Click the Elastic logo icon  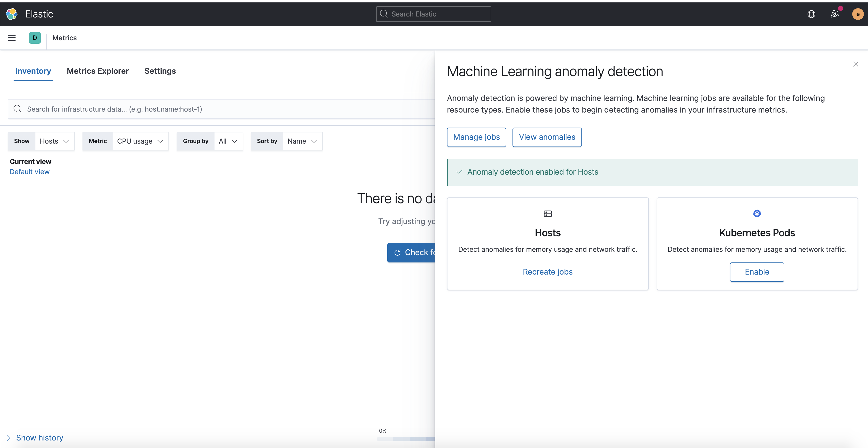pyautogui.click(x=12, y=14)
